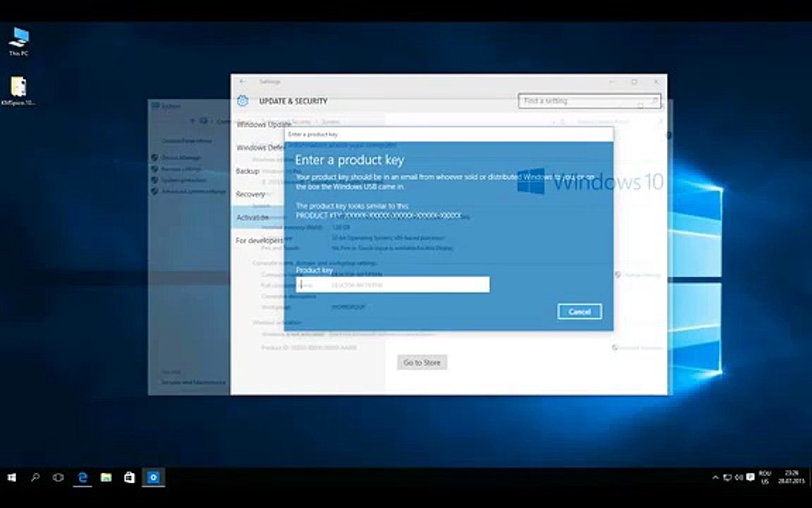Select Windows Update in Settings sidebar
This screenshot has height=508, width=812.
point(264,124)
